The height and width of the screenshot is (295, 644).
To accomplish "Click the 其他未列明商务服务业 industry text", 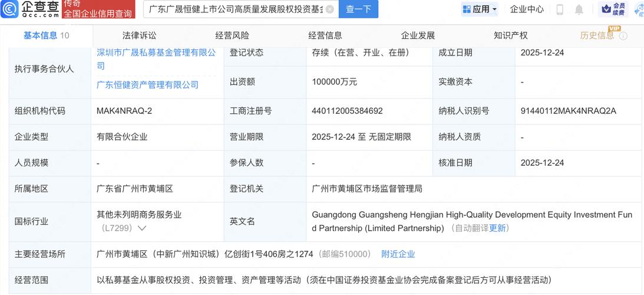I will point(139,214).
